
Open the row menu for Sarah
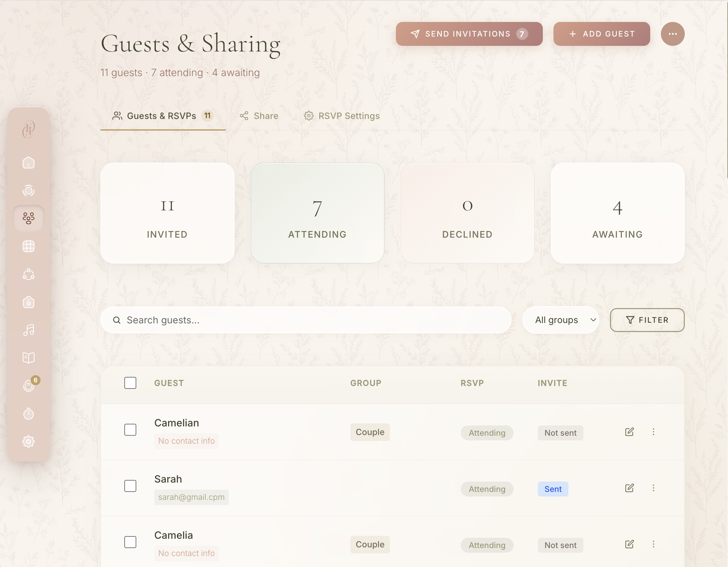pyautogui.click(x=653, y=488)
